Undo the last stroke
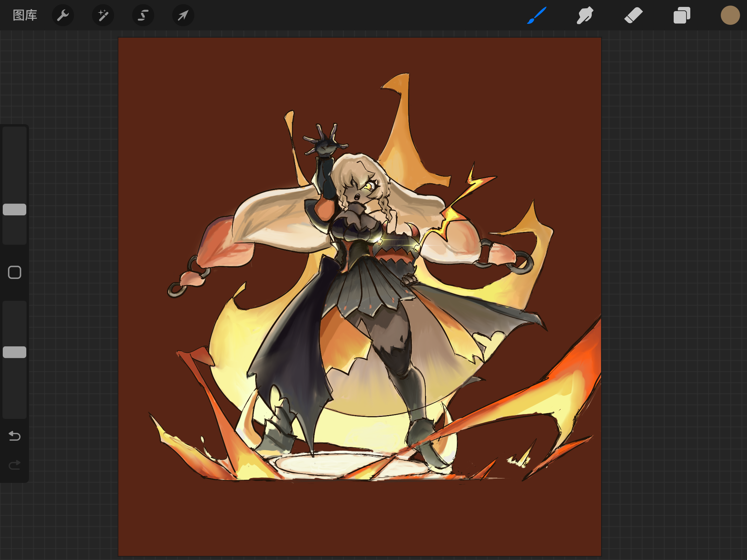 point(15,436)
